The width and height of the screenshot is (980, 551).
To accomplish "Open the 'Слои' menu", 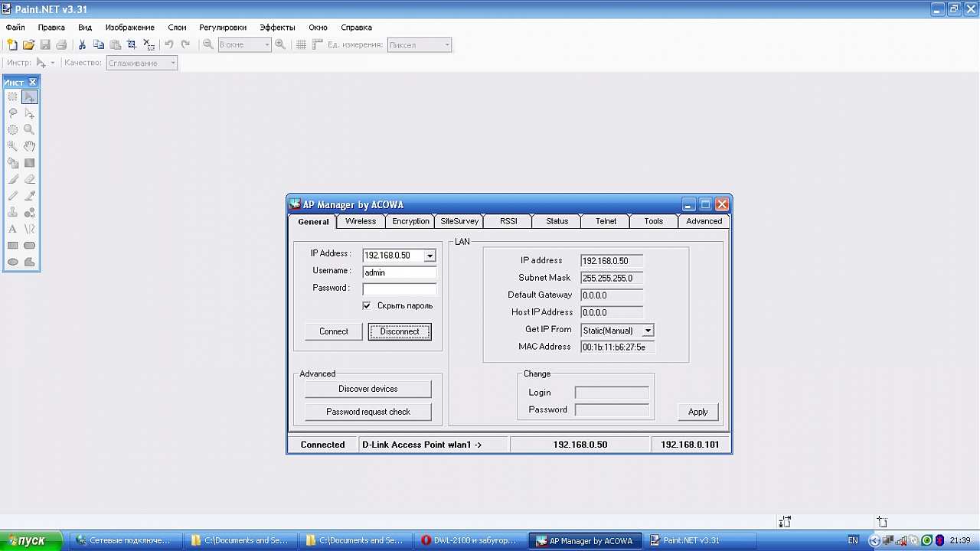I will pos(177,28).
